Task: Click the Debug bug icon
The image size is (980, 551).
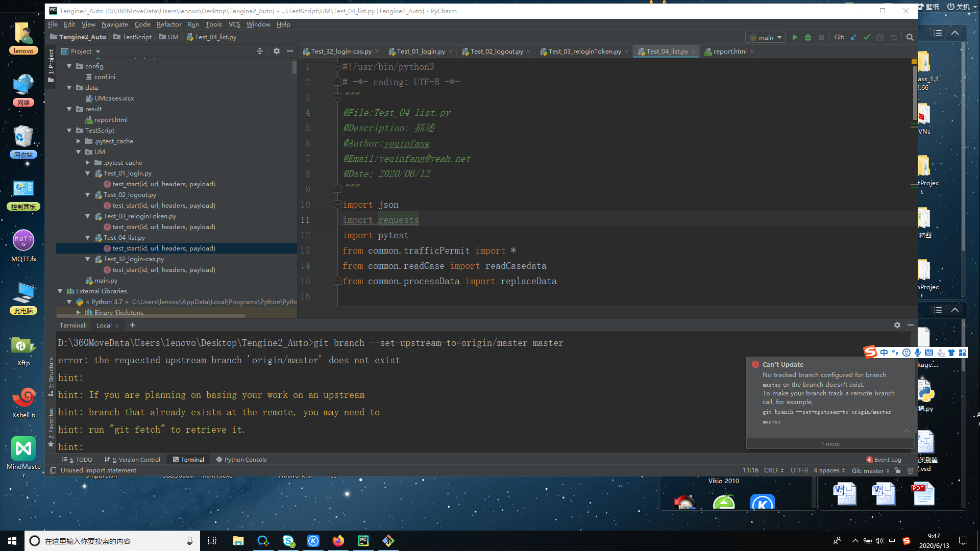Action: (x=808, y=37)
